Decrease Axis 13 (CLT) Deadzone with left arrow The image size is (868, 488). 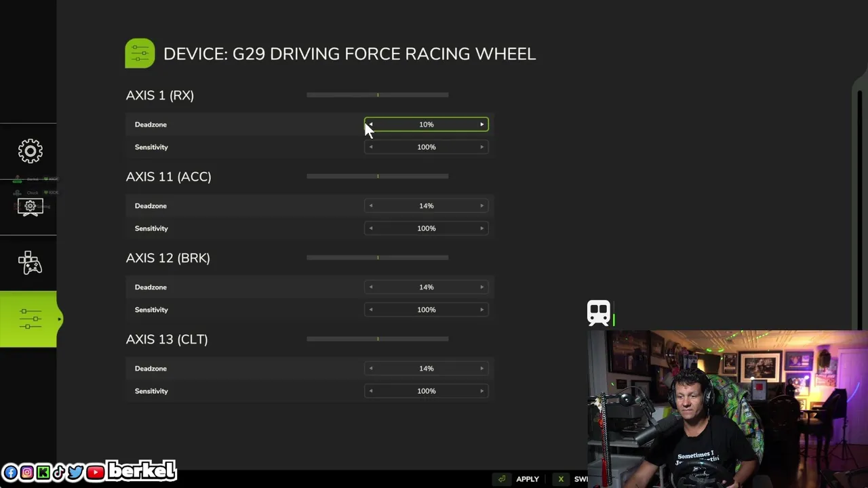[x=370, y=369]
